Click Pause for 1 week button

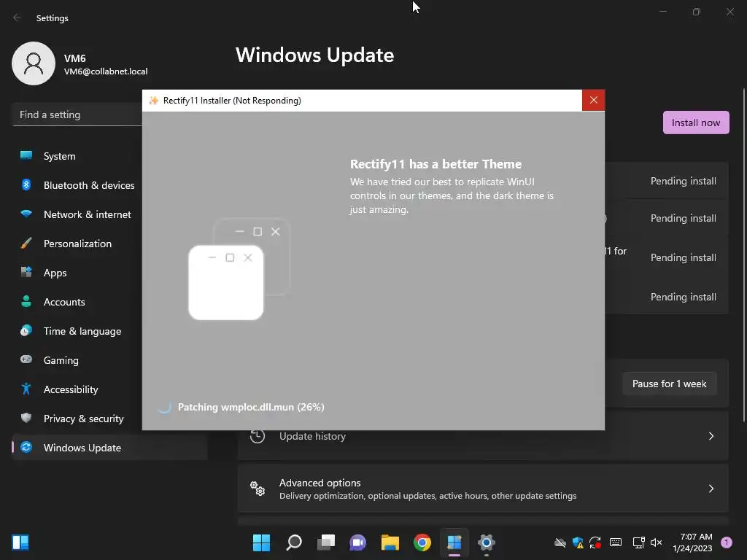pos(670,384)
